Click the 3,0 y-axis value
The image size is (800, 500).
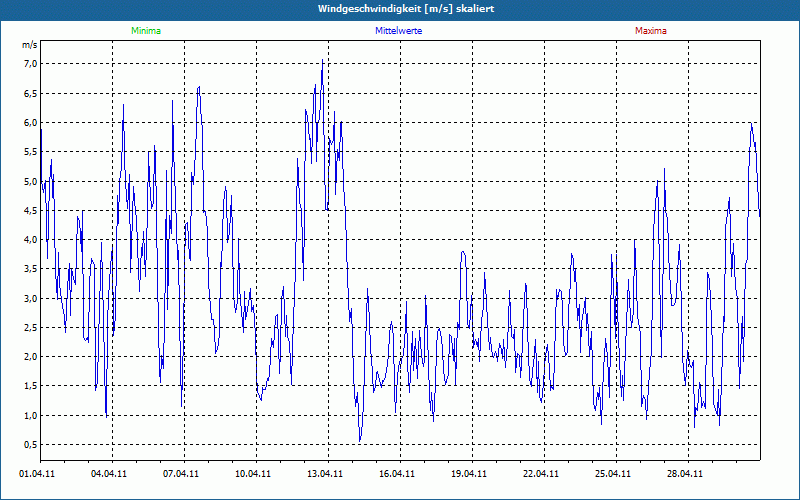click(x=31, y=298)
